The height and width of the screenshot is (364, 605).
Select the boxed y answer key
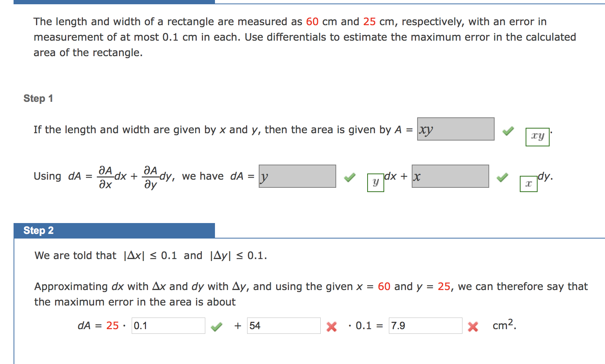tap(375, 182)
